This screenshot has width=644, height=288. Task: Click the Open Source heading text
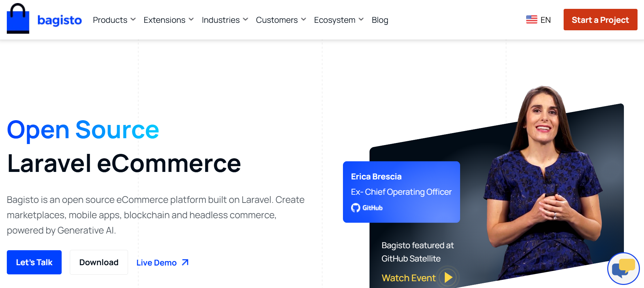83,130
